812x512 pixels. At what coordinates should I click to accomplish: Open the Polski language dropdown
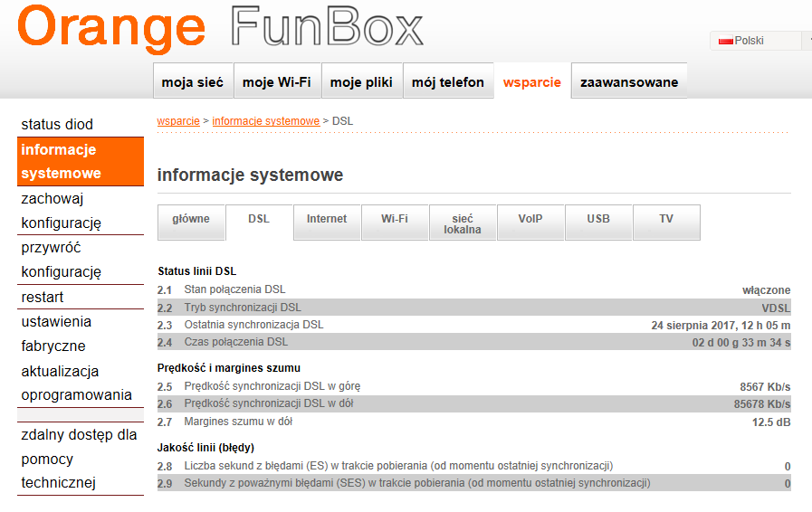pyautogui.click(x=760, y=41)
